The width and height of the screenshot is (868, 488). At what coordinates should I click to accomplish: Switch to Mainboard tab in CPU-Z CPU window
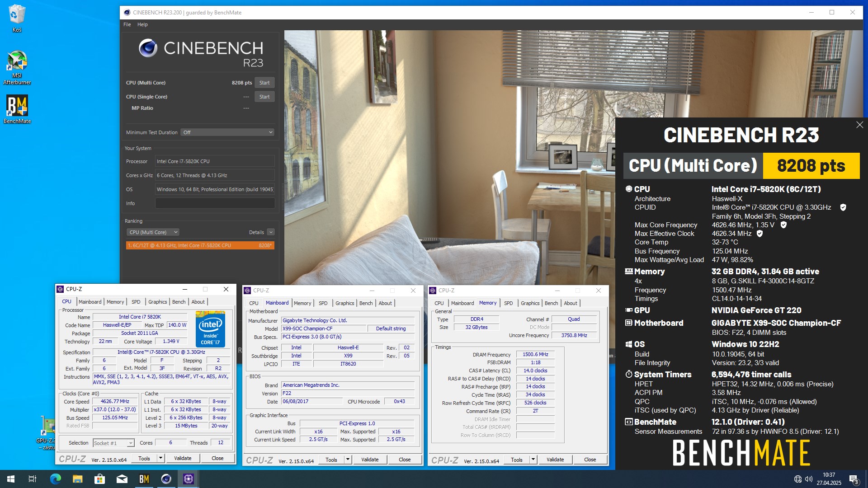[x=90, y=302]
